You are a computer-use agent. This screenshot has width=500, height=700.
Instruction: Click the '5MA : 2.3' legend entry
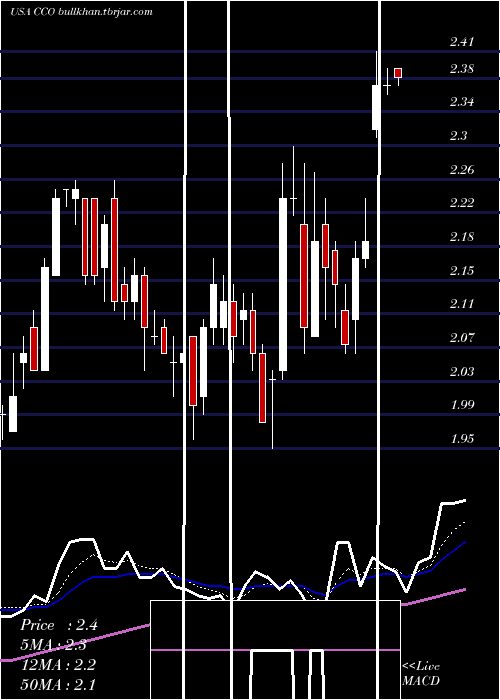pyautogui.click(x=54, y=645)
